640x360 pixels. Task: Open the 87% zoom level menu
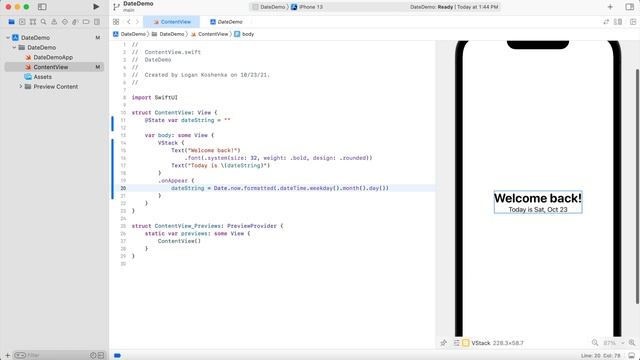point(613,343)
